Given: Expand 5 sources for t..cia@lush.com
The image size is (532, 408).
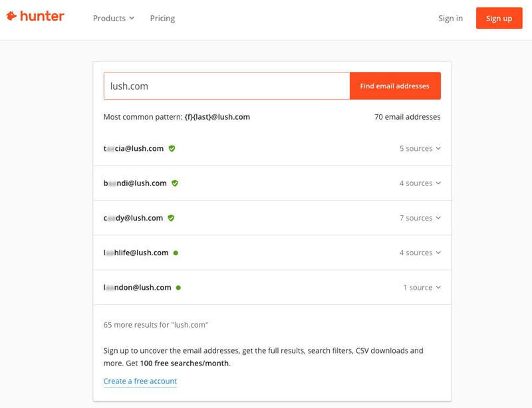Looking at the screenshot, I should click(420, 149).
